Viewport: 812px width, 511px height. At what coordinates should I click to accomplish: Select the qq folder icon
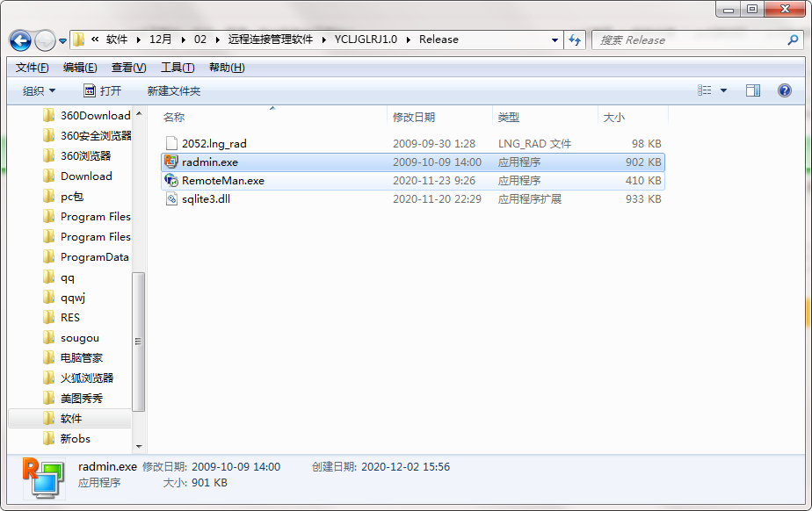[x=48, y=277]
